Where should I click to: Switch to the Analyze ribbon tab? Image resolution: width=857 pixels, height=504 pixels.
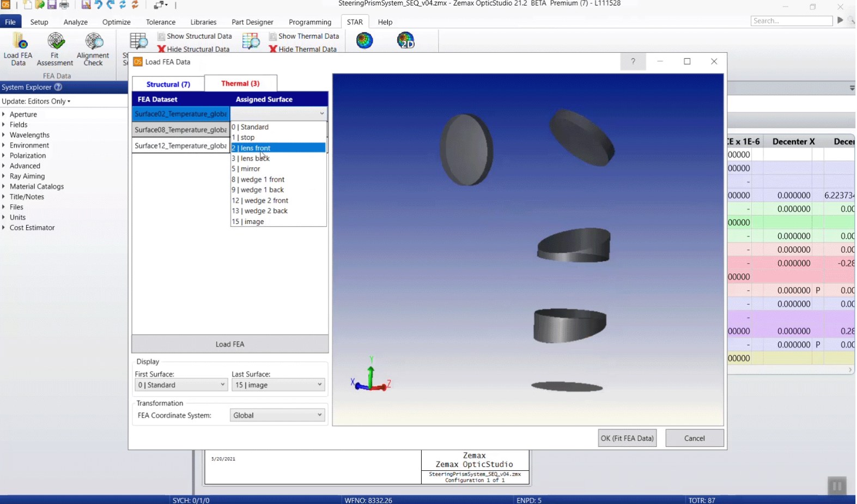click(76, 22)
